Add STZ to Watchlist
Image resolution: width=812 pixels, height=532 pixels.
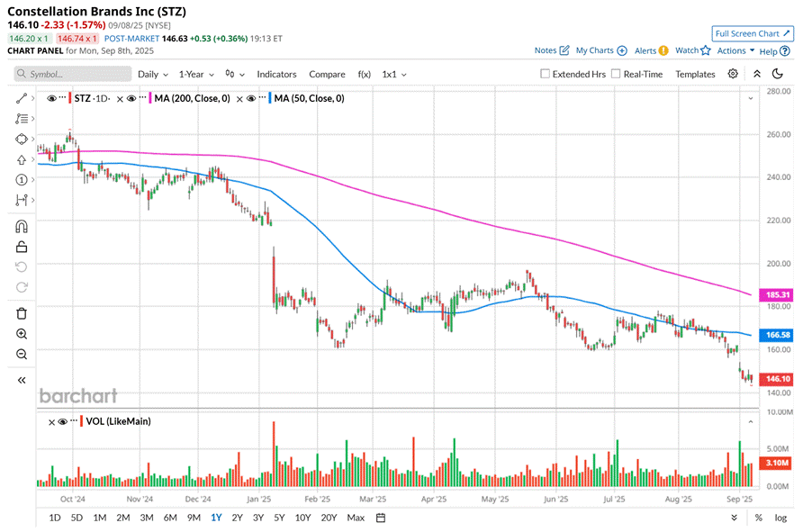(693, 50)
